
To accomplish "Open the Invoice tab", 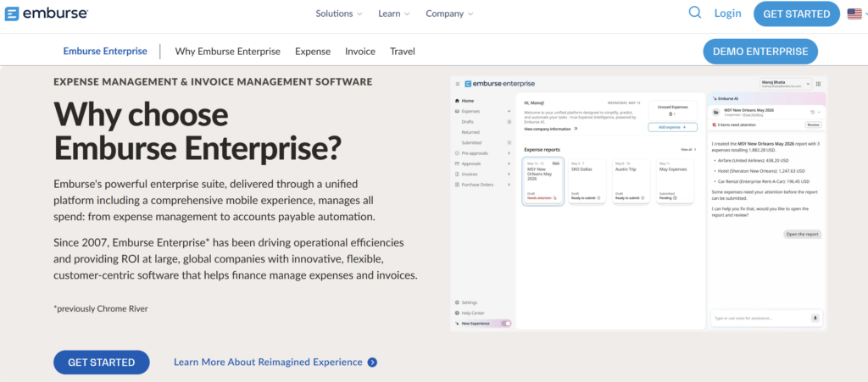I will tap(360, 52).
